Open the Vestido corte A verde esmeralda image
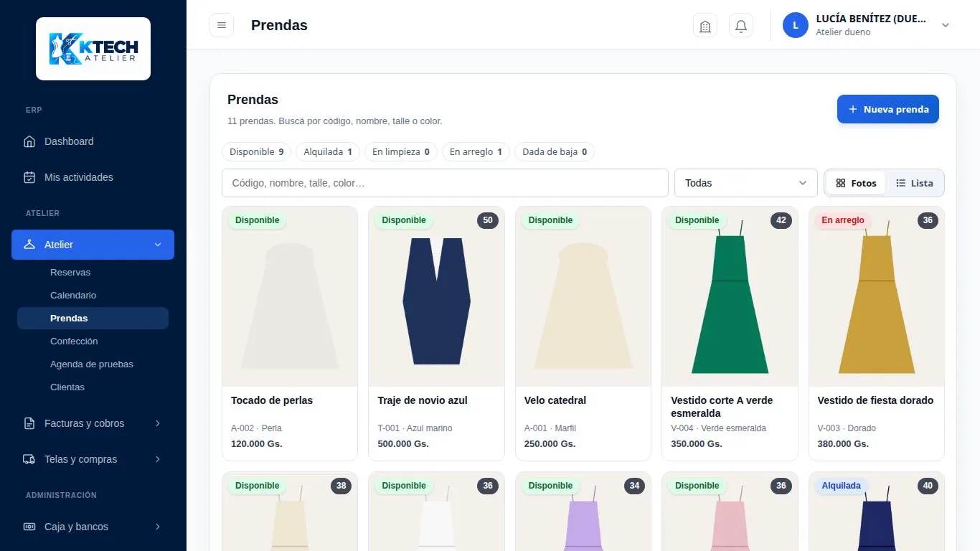 click(730, 297)
